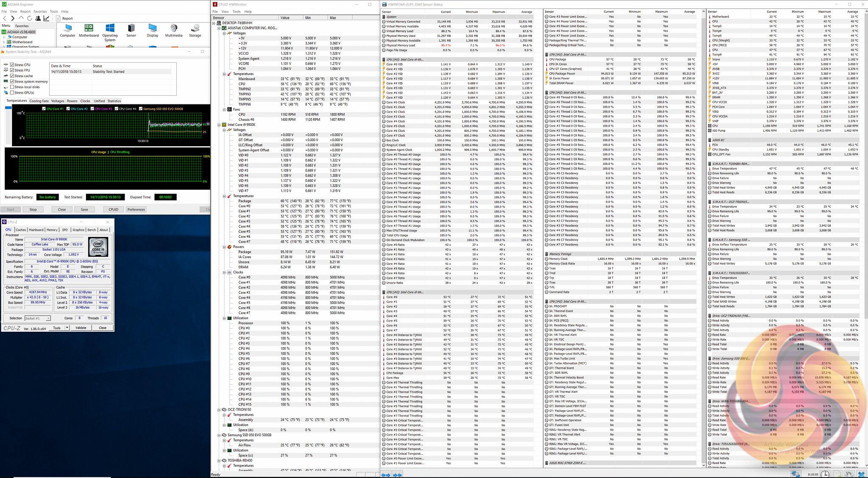Expand the Computer tree node in AIDA64

(4, 37)
